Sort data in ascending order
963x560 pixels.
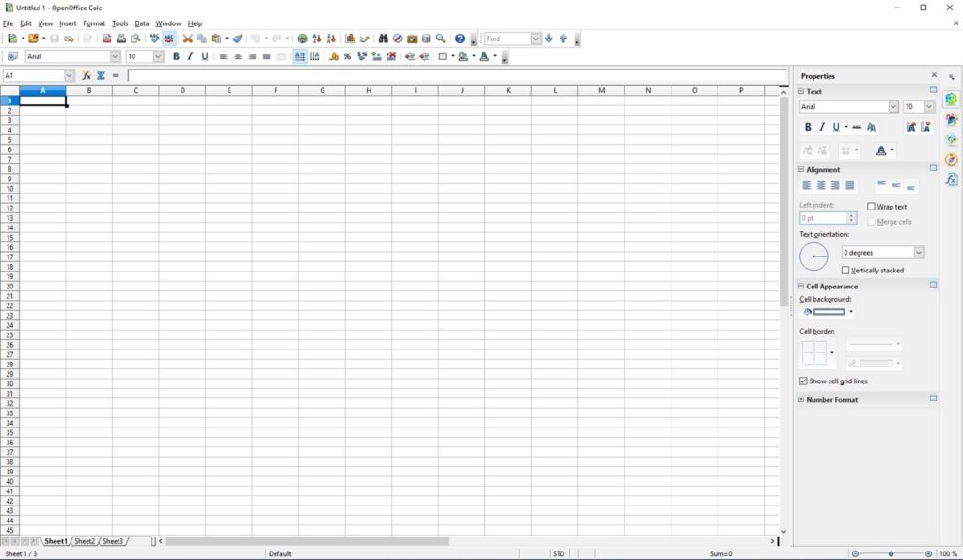click(316, 39)
